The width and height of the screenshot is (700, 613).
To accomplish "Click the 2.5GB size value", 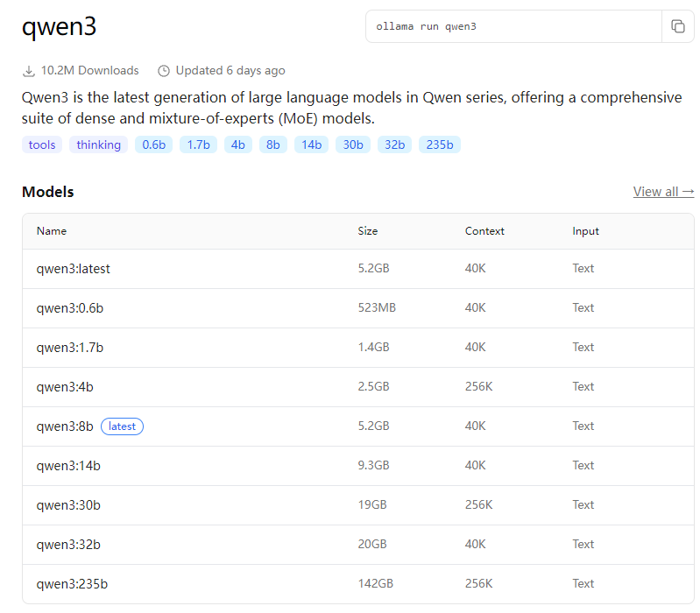I will click(374, 386).
